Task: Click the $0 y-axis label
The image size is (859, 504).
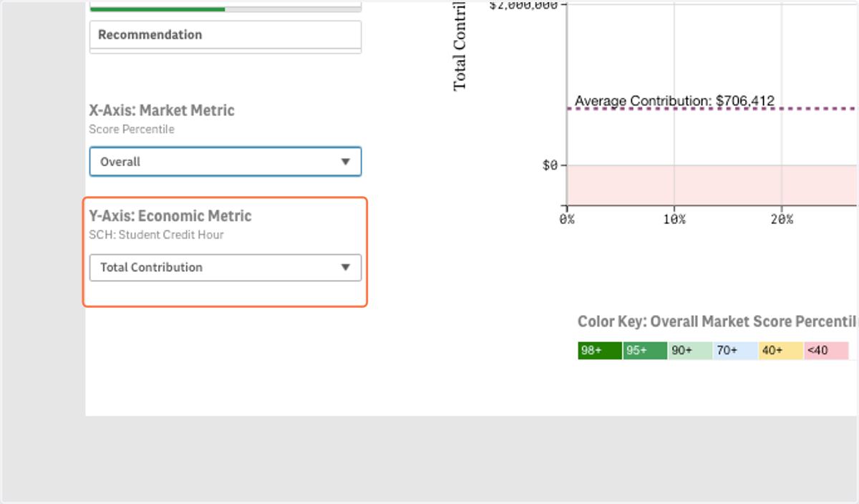Action: point(550,165)
